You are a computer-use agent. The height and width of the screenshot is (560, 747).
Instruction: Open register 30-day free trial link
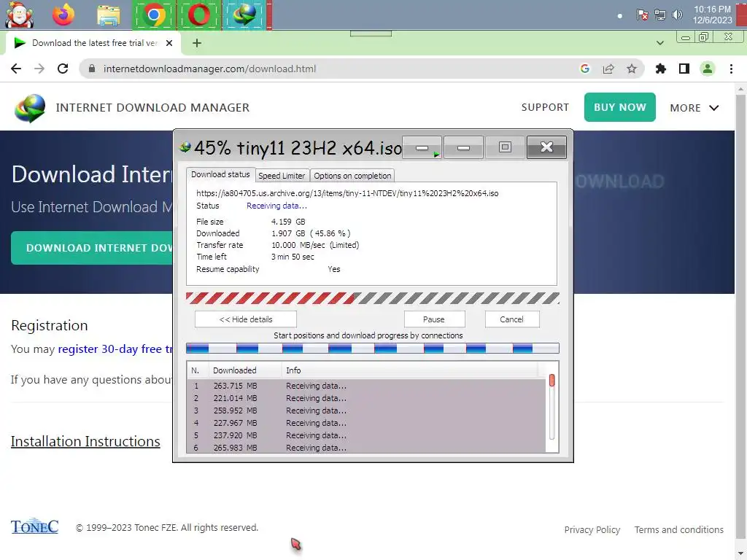(x=115, y=349)
